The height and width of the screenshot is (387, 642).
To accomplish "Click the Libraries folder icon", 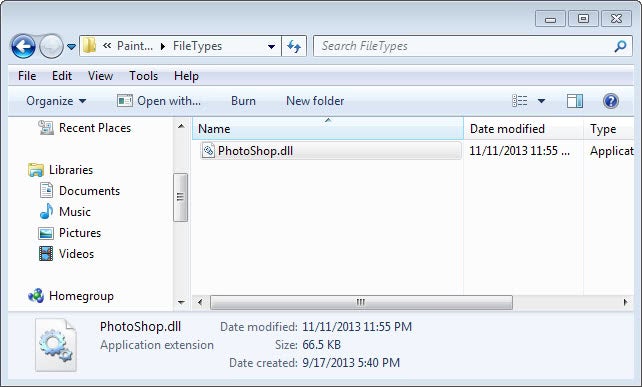I will 36,170.
